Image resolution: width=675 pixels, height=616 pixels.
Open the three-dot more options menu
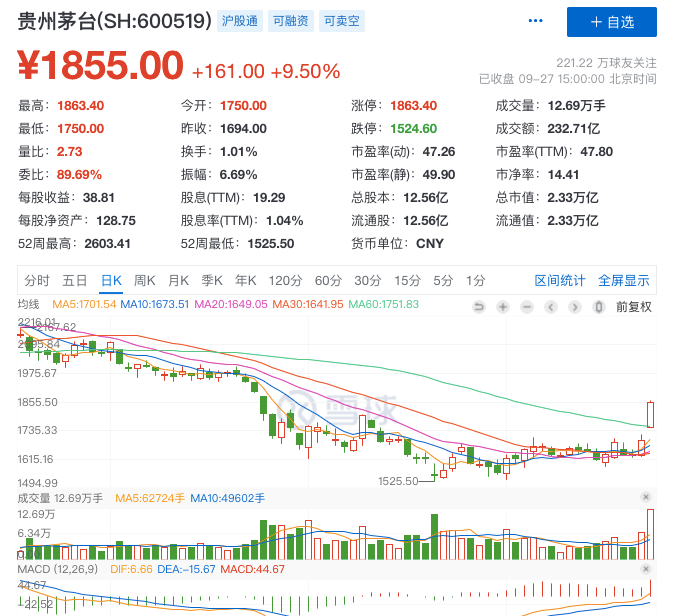click(535, 21)
